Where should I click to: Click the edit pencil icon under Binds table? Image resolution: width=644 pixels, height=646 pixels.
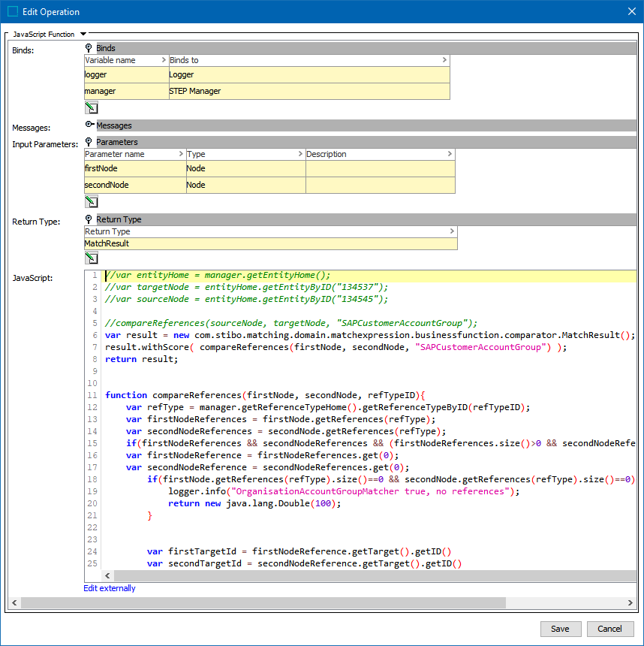click(91, 107)
